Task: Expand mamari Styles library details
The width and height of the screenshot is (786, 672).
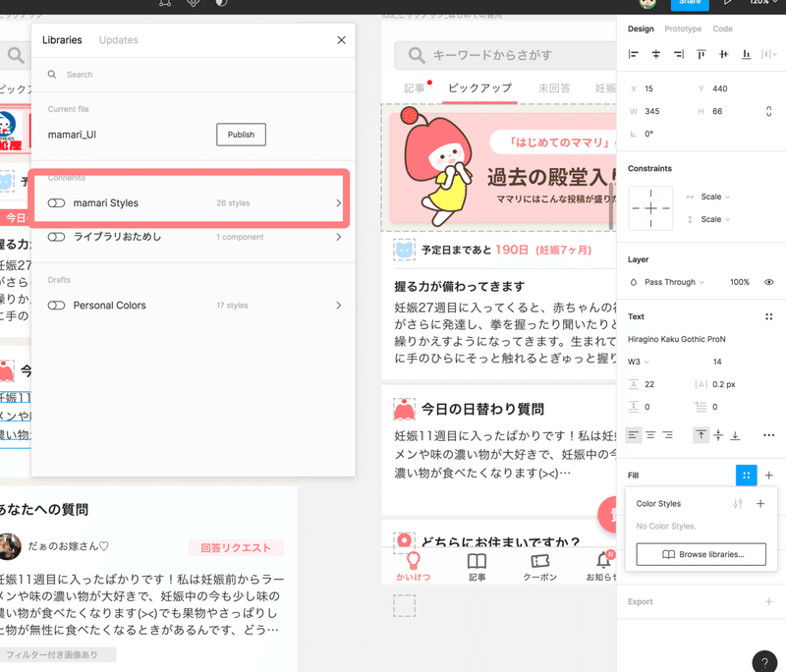Action: [x=338, y=203]
